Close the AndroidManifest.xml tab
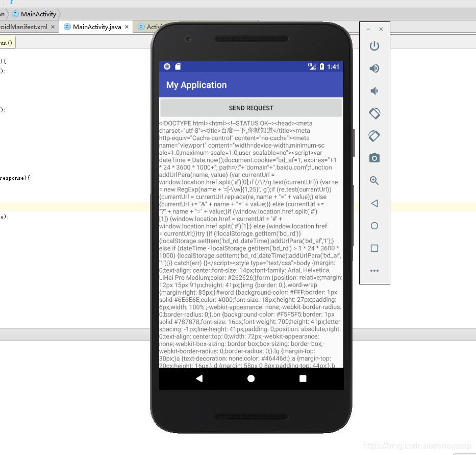The width and height of the screenshot is (476, 455). click(53, 27)
